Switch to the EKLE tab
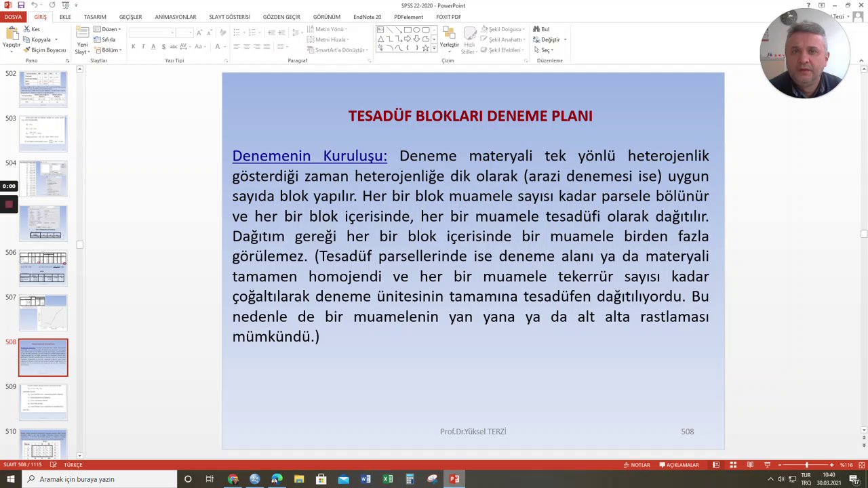This screenshot has width=868, height=488. coord(65,17)
